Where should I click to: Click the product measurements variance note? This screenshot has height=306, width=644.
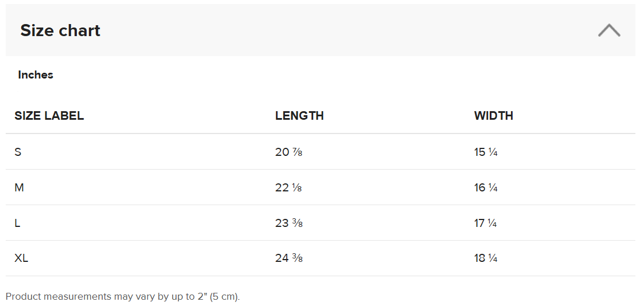123,297
